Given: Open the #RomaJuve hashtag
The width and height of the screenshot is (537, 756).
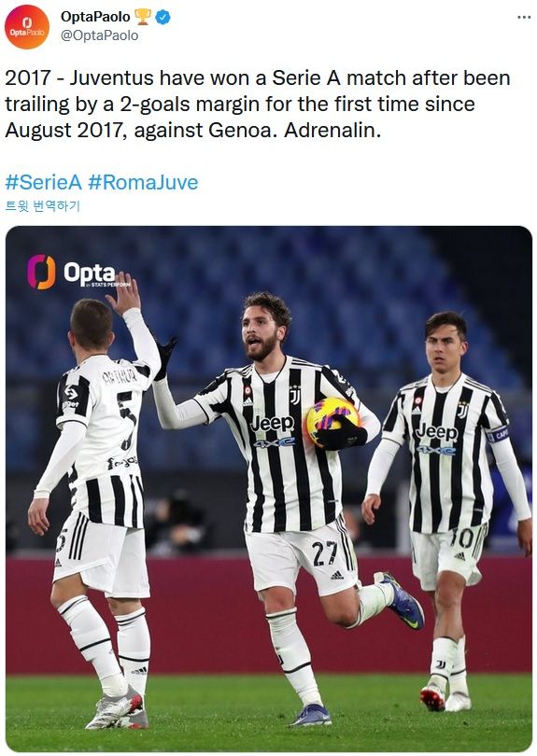Looking at the screenshot, I should [143, 182].
